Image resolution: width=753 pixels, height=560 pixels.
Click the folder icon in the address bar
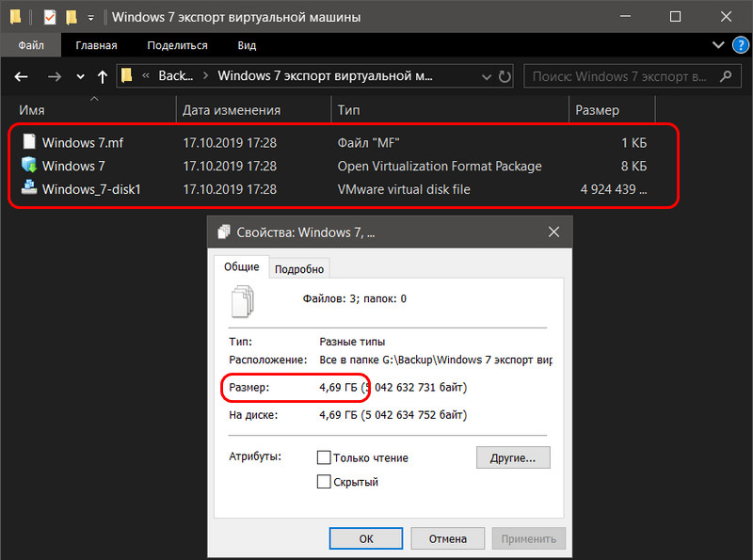(127, 75)
